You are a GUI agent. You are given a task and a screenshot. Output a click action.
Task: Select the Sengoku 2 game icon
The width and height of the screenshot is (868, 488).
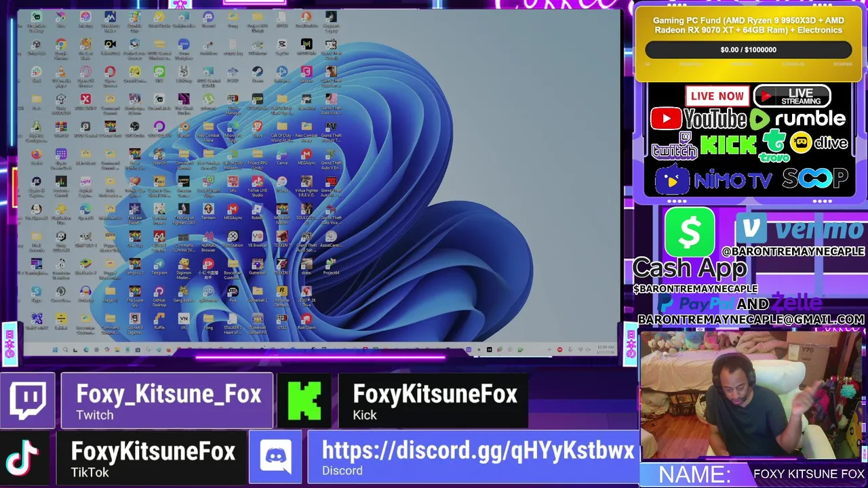pos(134,264)
